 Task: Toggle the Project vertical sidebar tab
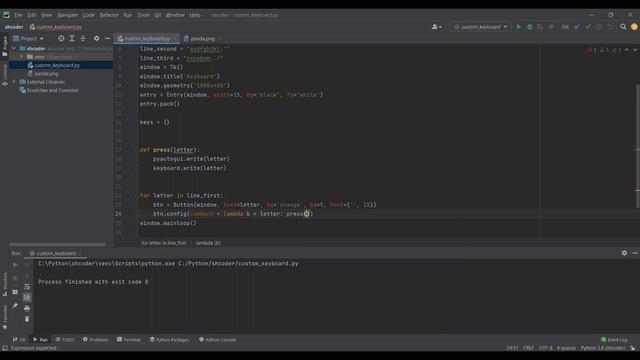pos(4,46)
